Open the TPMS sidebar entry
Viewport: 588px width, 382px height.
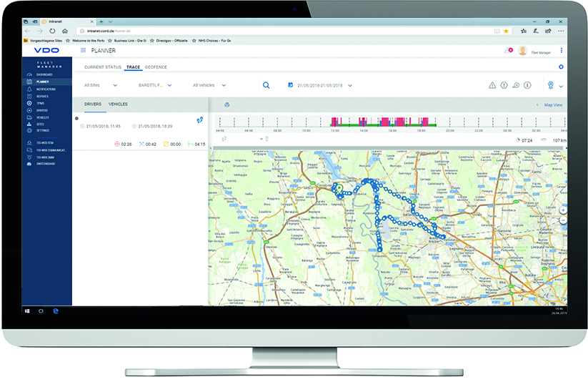40,103
